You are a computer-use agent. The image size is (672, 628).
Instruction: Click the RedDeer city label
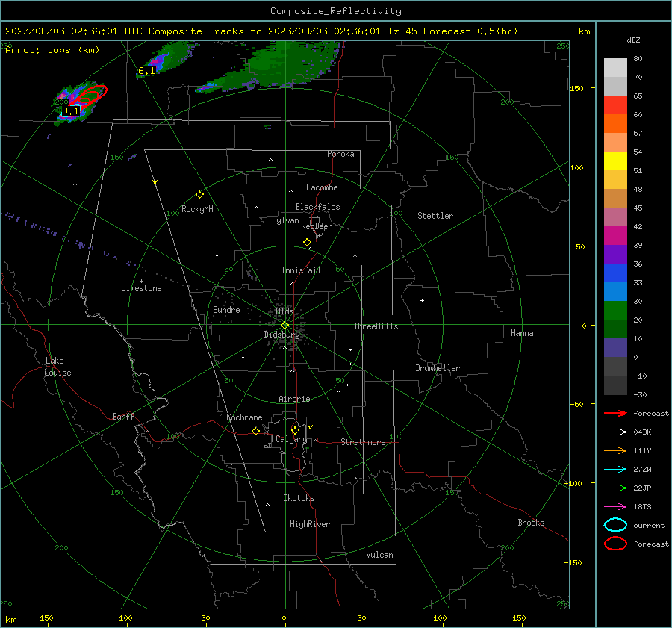(x=317, y=226)
